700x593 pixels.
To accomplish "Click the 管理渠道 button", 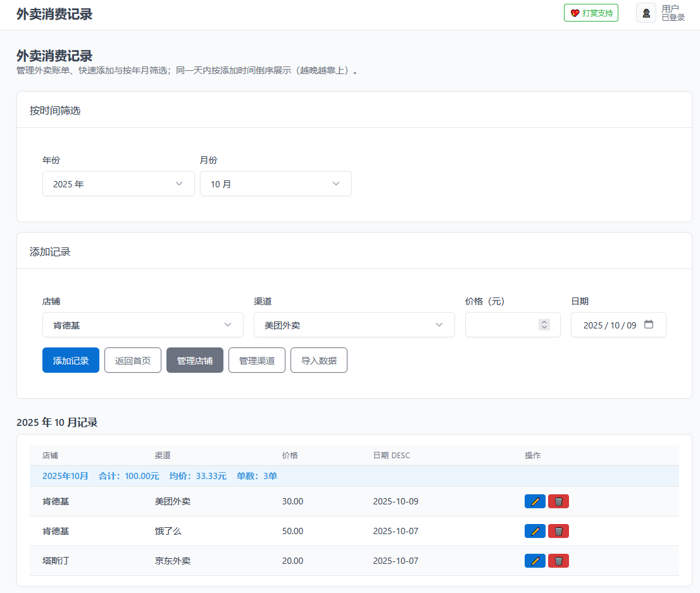I will click(257, 361).
